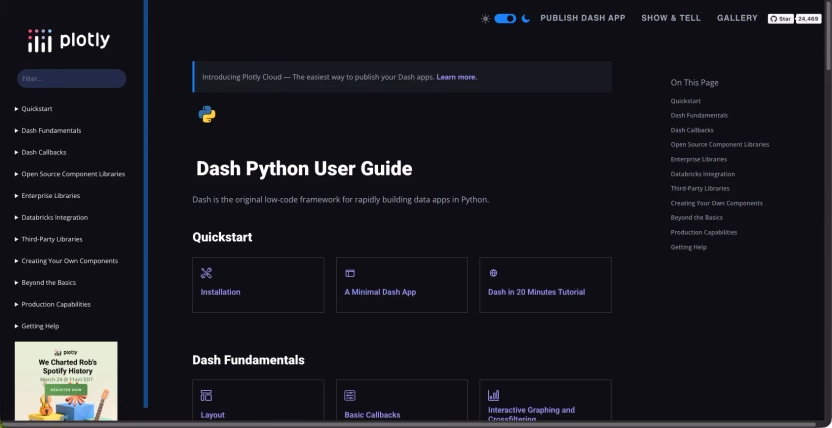Expand Open Source Component Libraries in the sidebar

click(70, 174)
